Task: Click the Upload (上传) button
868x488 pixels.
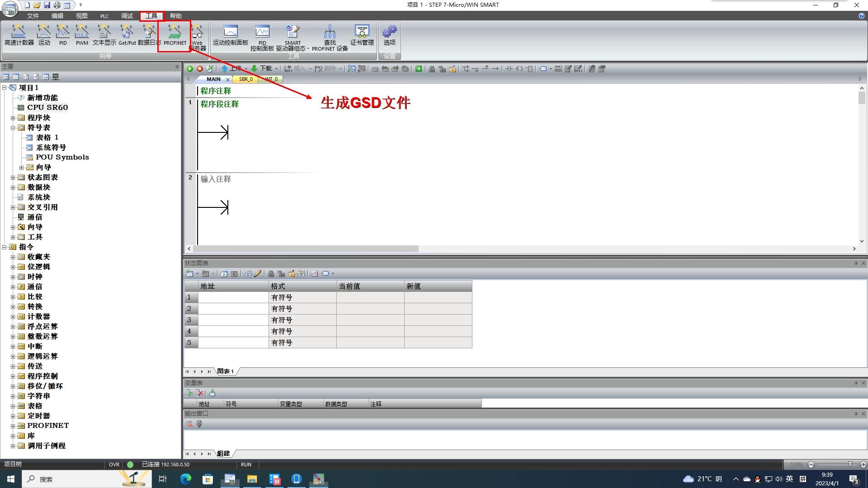Action: click(x=231, y=69)
